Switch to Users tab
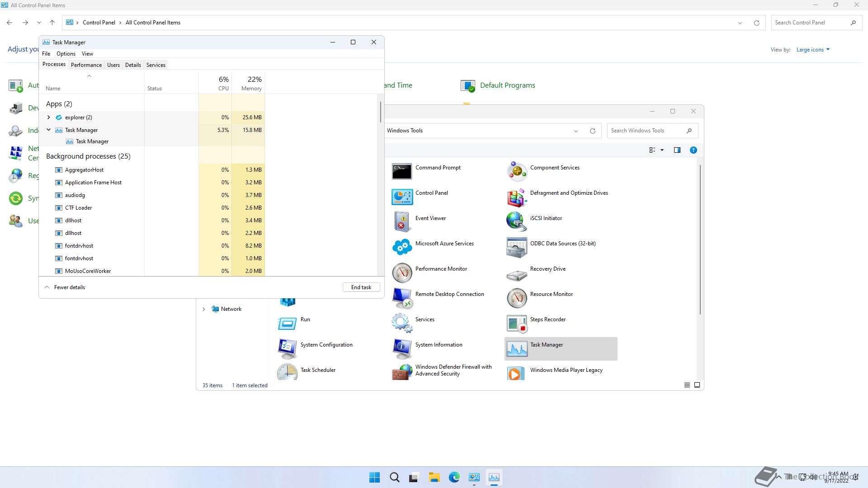This screenshot has height=488, width=868. 113,65
